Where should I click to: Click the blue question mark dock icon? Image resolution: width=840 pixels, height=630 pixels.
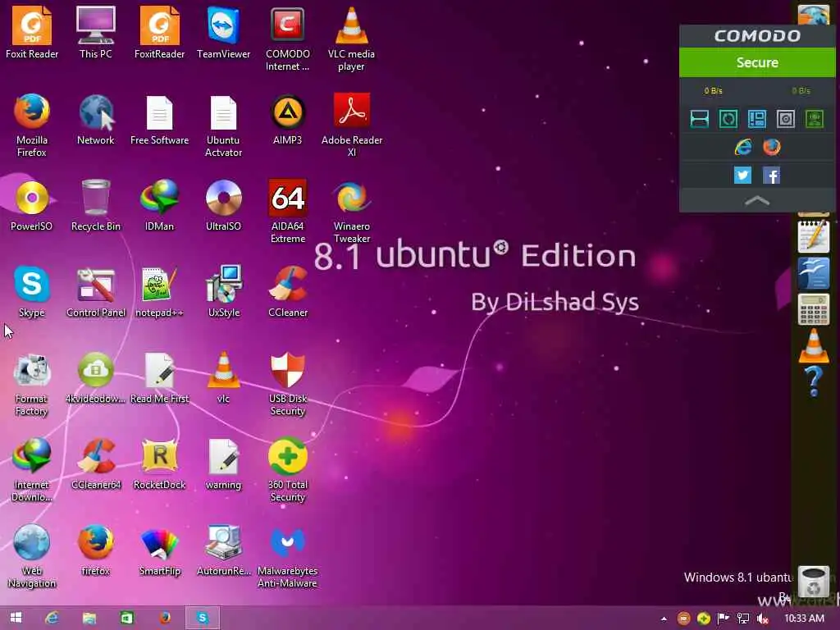(813, 381)
